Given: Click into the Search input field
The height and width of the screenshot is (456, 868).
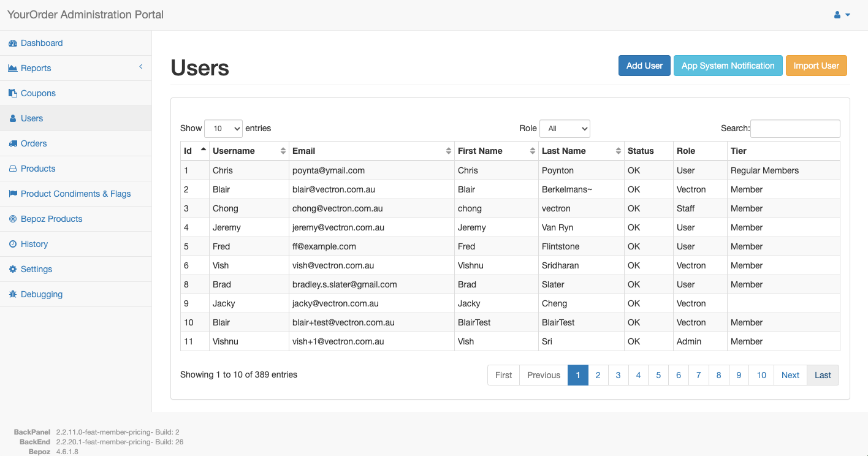Looking at the screenshot, I should point(795,129).
